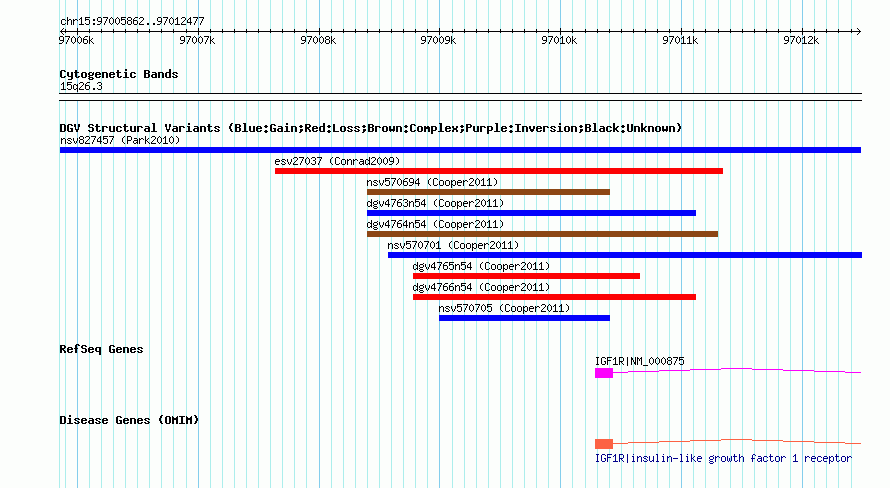Open the dgv4764n54 (Cooper2011) label
The image size is (890, 488).
click(435, 224)
